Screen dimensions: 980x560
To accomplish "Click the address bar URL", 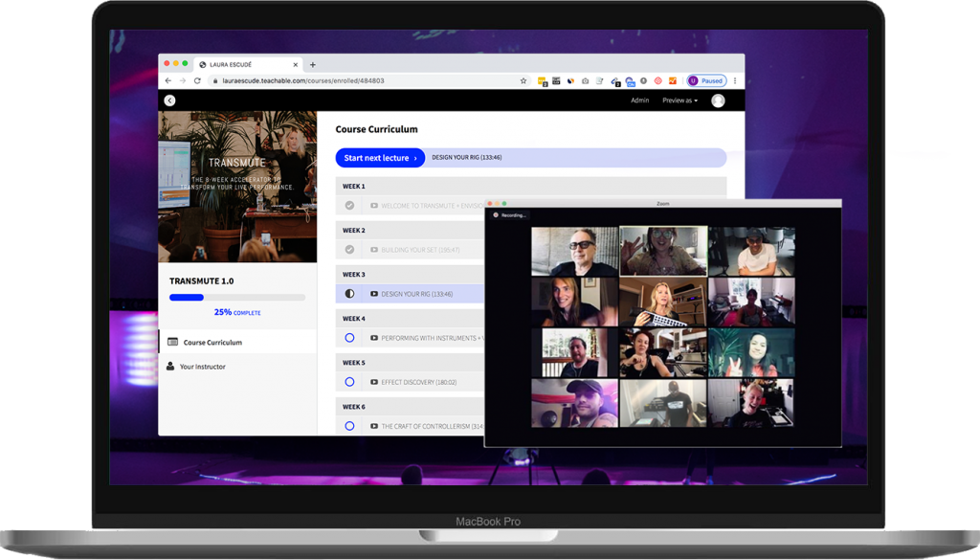I will tap(303, 80).
